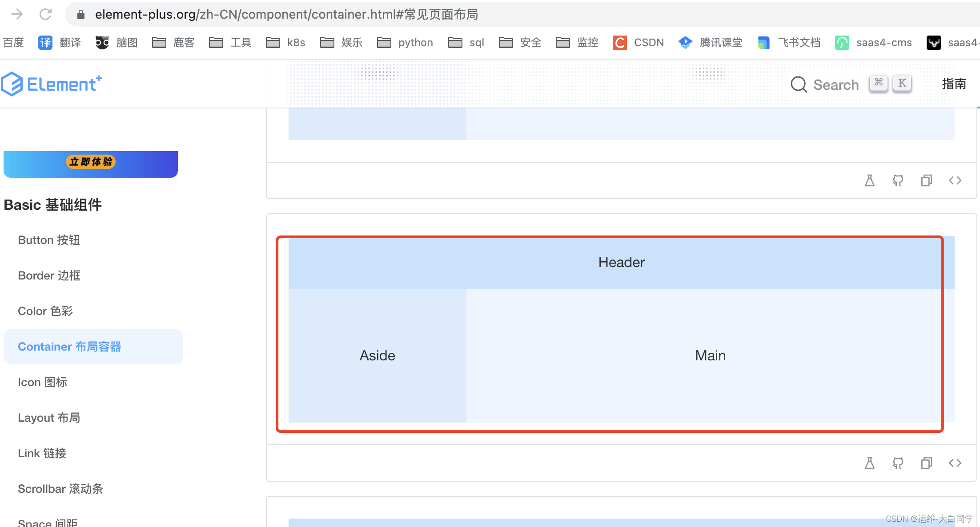Click the fork/branch icon near code block
Screen dimensions: 980x527
pyautogui.click(x=898, y=462)
